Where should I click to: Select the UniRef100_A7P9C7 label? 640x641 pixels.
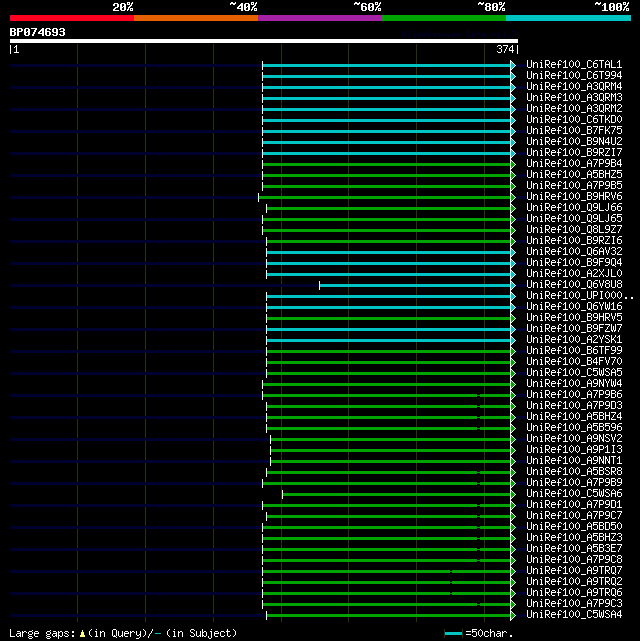click(x=574, y=515)
